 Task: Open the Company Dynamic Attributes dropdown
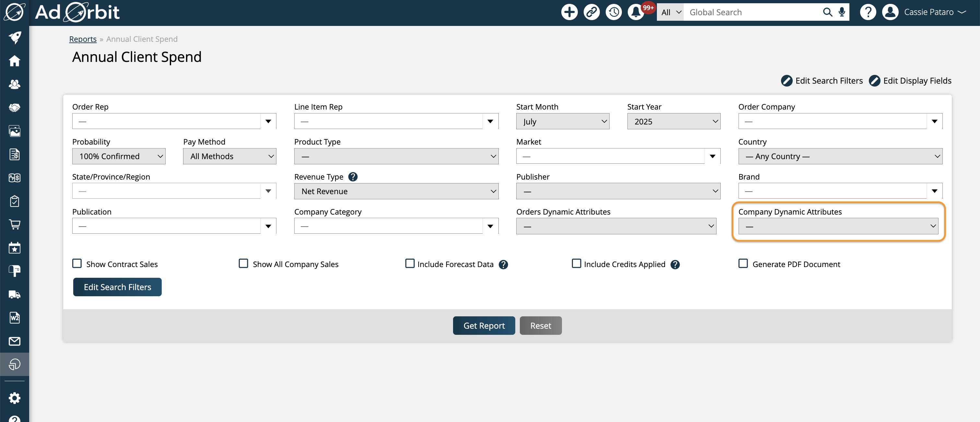pos(838,227)
